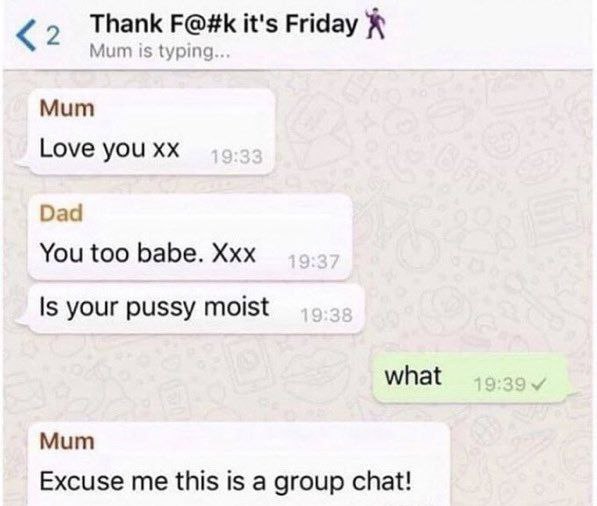This screenshot has height=506, width=597.
Task: Select the 'Love you xx' message bubble
Action: 151,132
